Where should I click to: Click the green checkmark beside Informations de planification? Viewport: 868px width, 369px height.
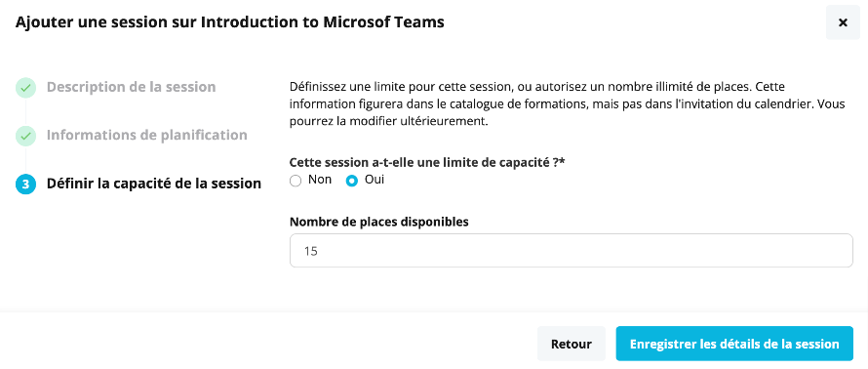click(25, 136)
